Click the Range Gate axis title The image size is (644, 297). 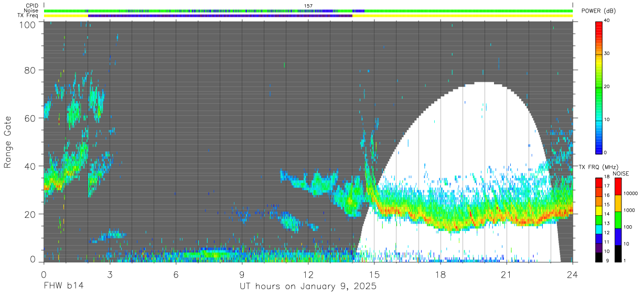coord(8,141)
